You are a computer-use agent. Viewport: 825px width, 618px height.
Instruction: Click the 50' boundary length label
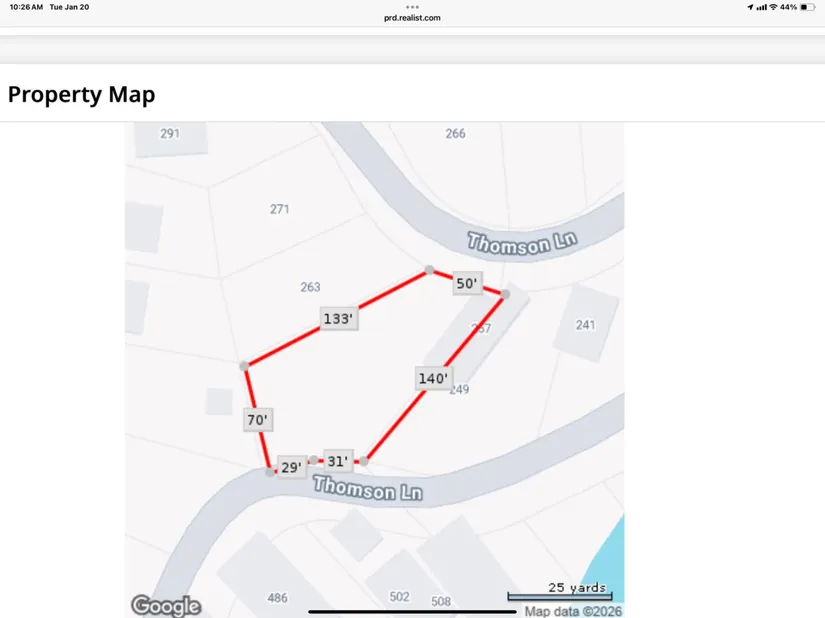click(x=467, y=284)
